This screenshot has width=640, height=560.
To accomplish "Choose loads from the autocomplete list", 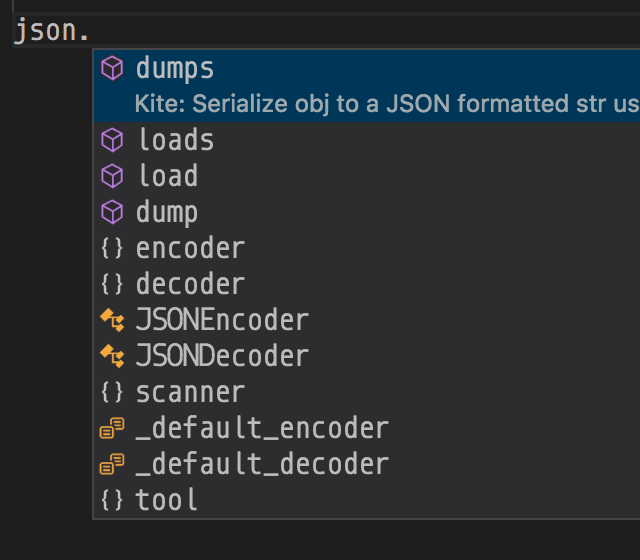I will (175, 140).
